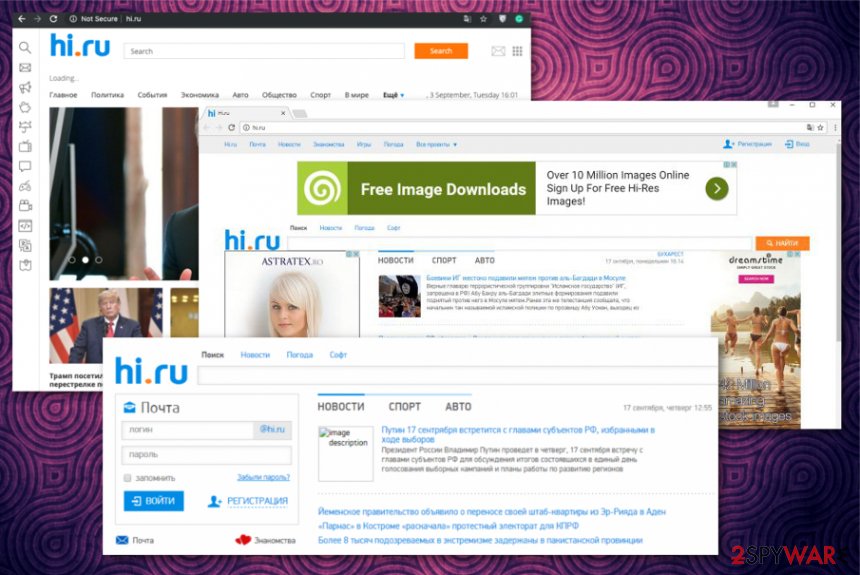Image resolution: width=860 pixels, height=575 pixels.
Task: Click the Софт tab in front window
Action: click(x=338, y=355)
